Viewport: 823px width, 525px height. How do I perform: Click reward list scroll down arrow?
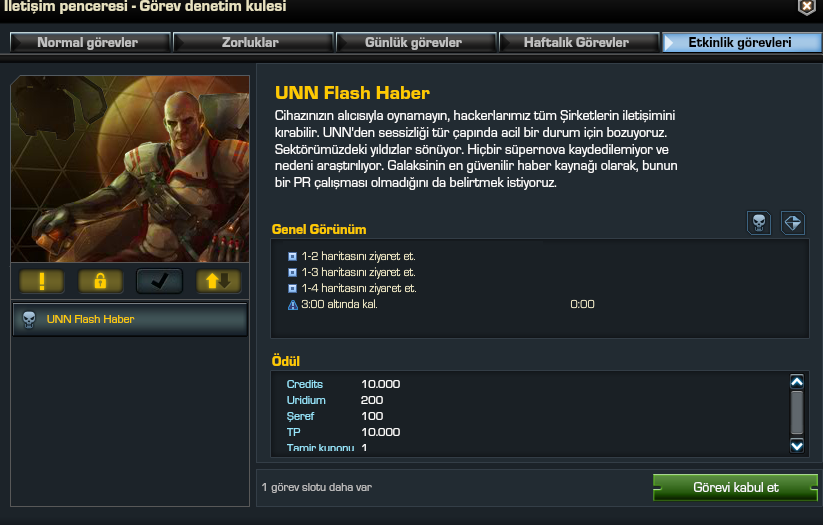[797, 446]
